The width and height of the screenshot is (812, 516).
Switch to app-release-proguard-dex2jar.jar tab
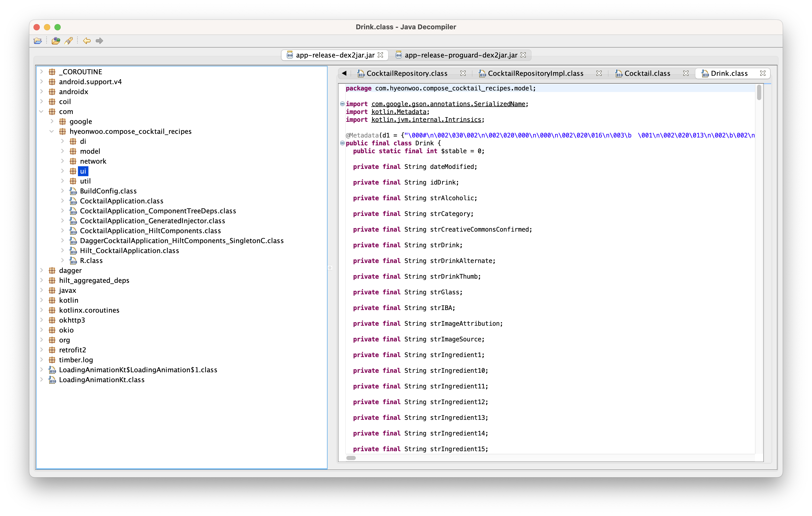[460, 55]
